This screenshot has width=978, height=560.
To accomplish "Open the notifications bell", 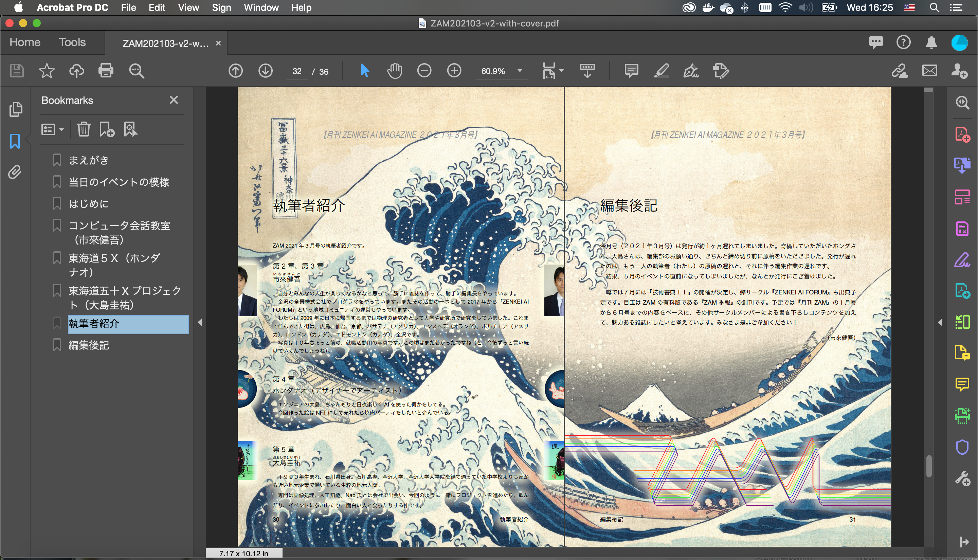I will point(931,42).
